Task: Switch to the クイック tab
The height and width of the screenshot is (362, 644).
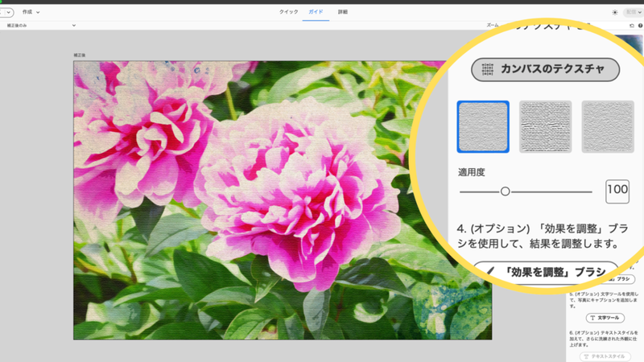Action: (289, 12)
